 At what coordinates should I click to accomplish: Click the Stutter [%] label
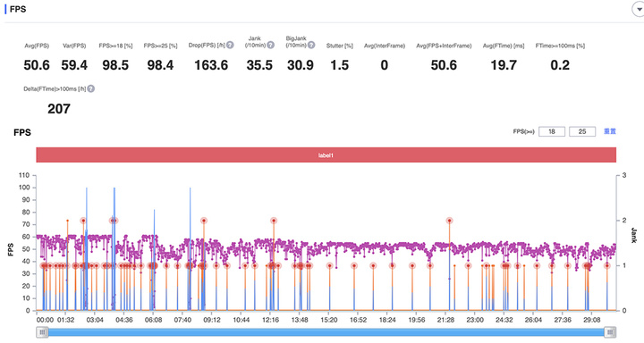point(340,46)
